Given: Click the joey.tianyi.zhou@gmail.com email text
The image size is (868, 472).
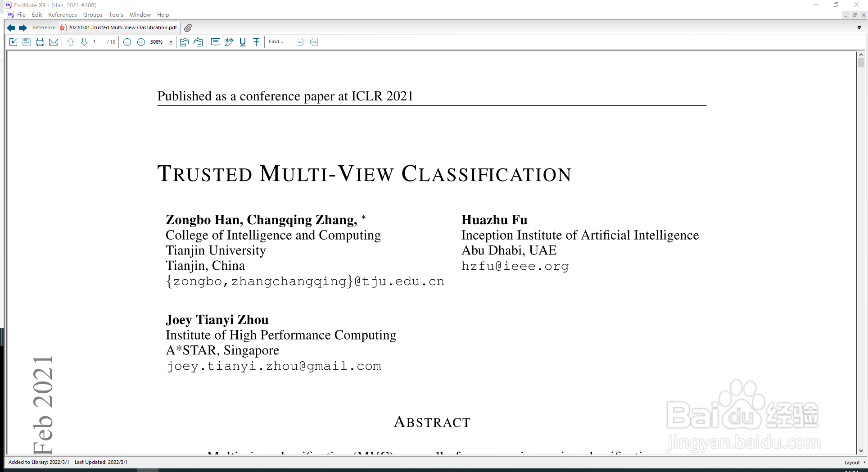Looking at the screenshot, I should (274, 366).
